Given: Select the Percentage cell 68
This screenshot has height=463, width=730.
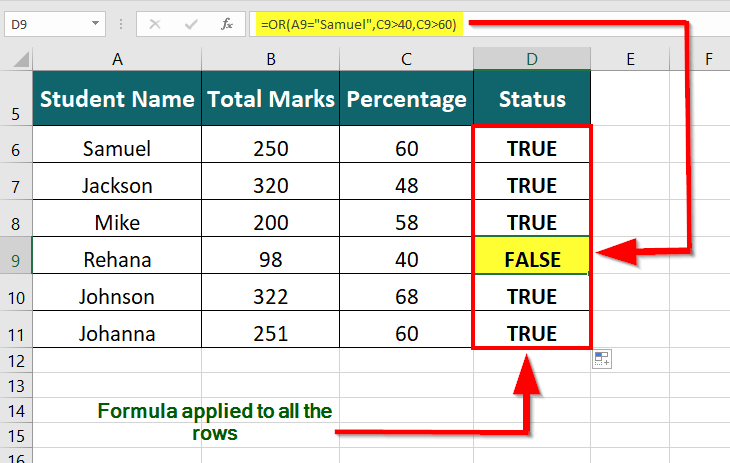Looking at the screenshot, I should click(406, 293).
